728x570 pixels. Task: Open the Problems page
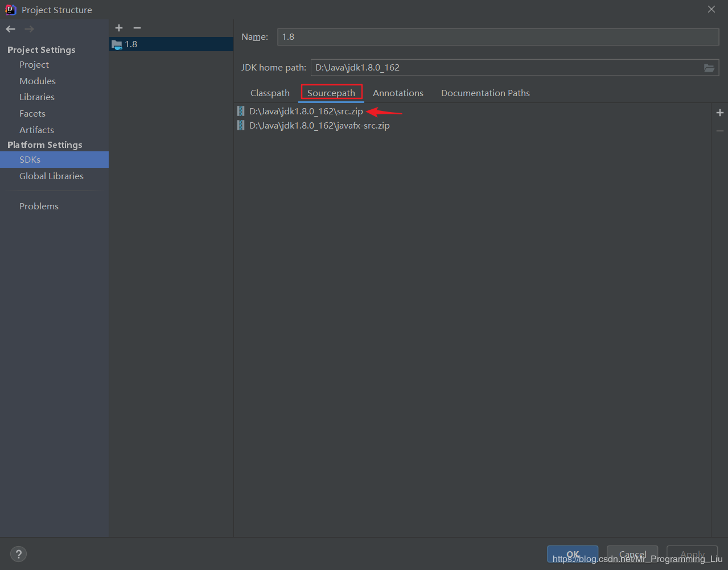39,206
